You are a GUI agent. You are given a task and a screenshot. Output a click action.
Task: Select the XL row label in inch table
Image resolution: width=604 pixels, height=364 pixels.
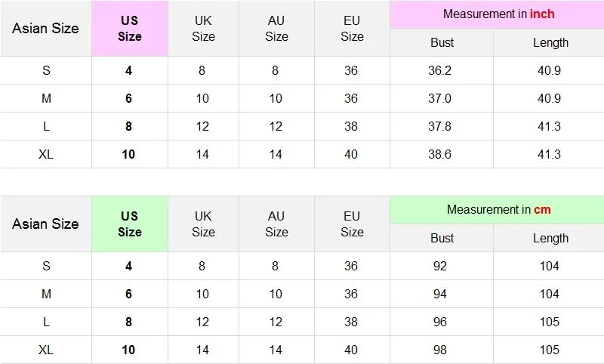tap(46, 155)
